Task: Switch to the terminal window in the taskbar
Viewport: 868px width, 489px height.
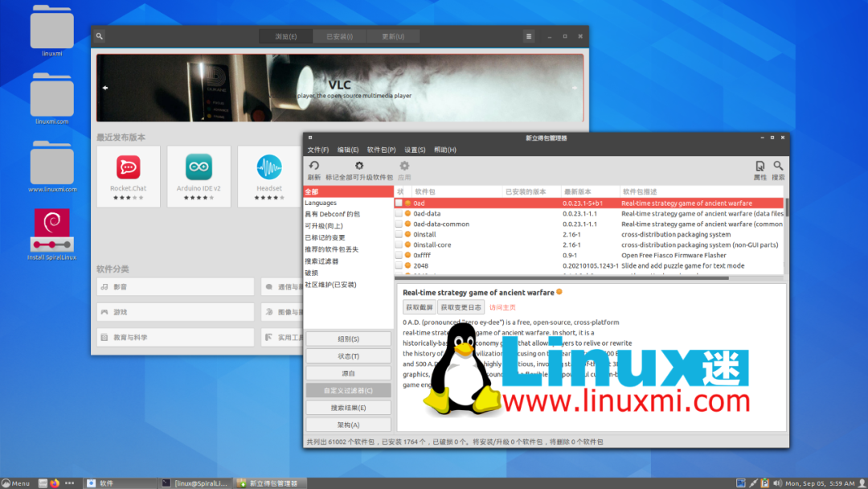Action: pyautogui.click(x=194, y=483)
